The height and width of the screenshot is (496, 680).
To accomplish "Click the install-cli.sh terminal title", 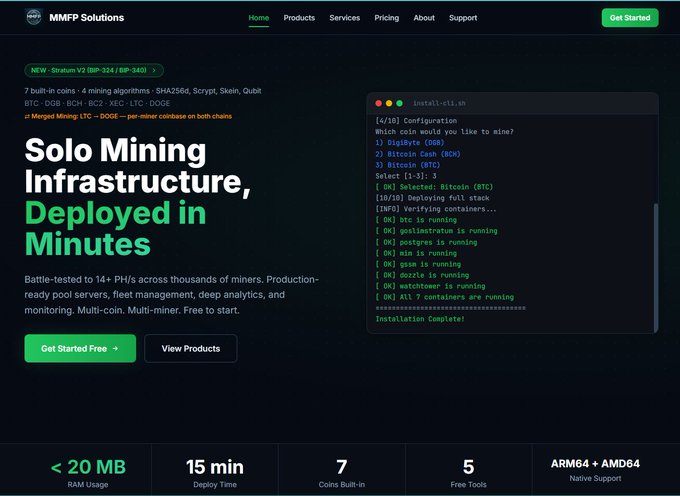I will tap(439, 103).
